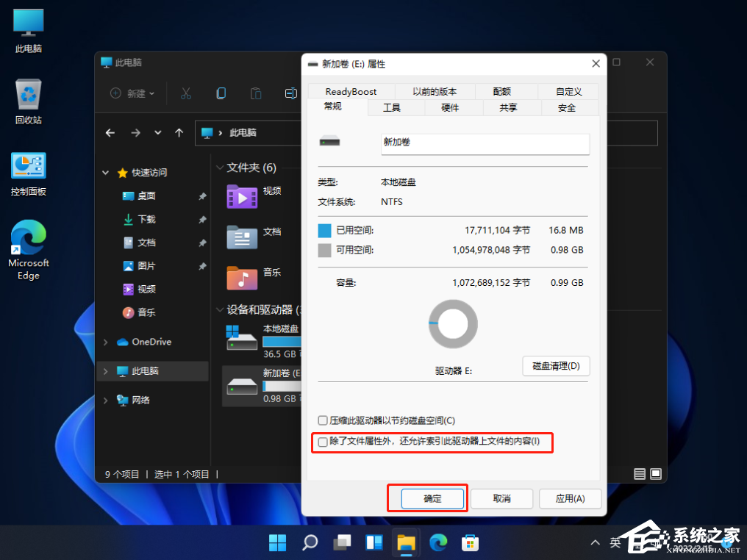Switch to the 以前的版本 tab
Image resolution: width=747 pixels, height=560 pixels.
[435, 91]
